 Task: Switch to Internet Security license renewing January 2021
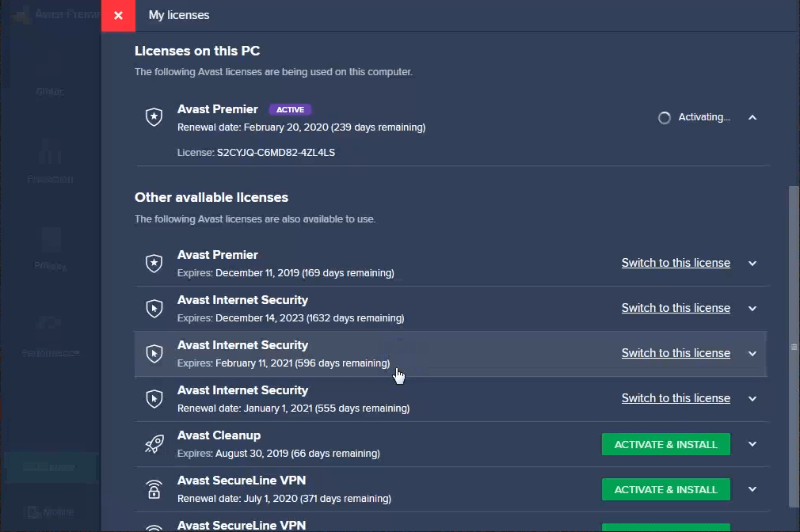676,398
